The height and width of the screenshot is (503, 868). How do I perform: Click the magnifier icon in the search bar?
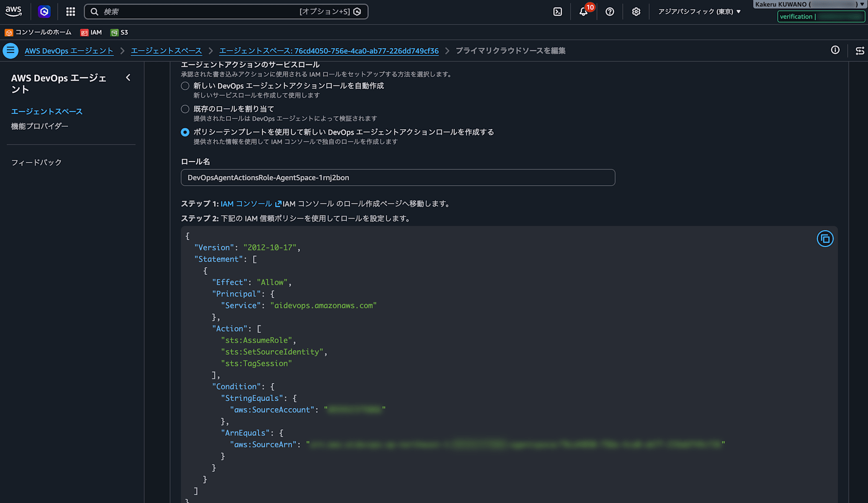94,12
